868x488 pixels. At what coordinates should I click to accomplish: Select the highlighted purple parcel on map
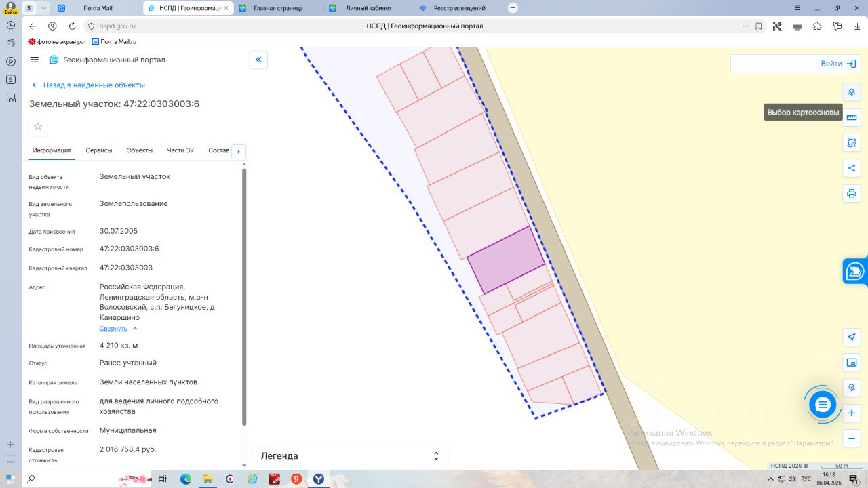505,260
